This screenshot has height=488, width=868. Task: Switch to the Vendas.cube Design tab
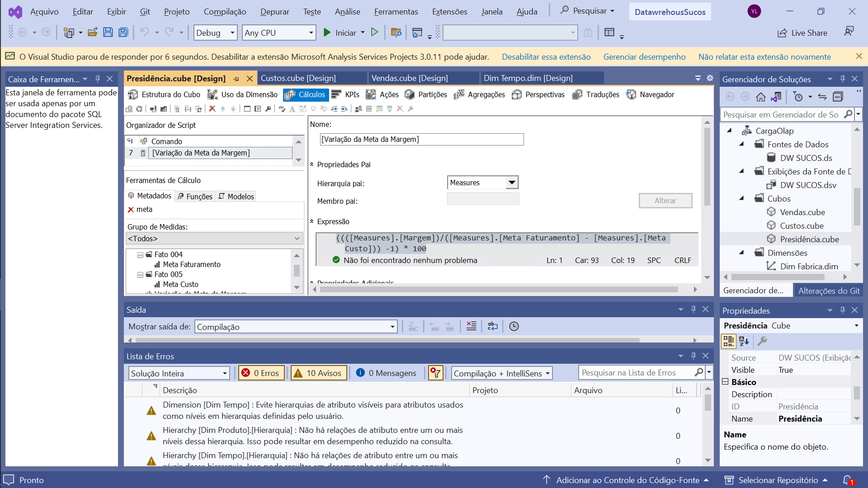(x=410, y=78)
